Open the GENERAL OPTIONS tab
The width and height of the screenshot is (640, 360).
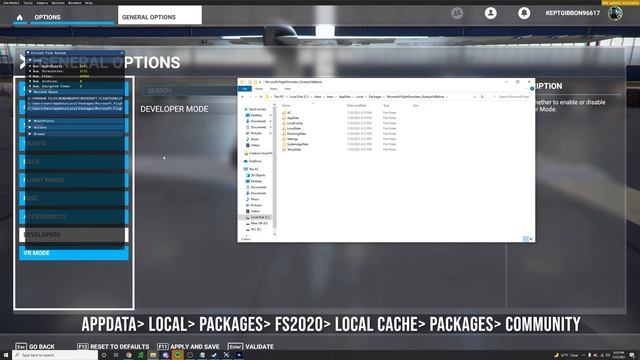(160, 15)
